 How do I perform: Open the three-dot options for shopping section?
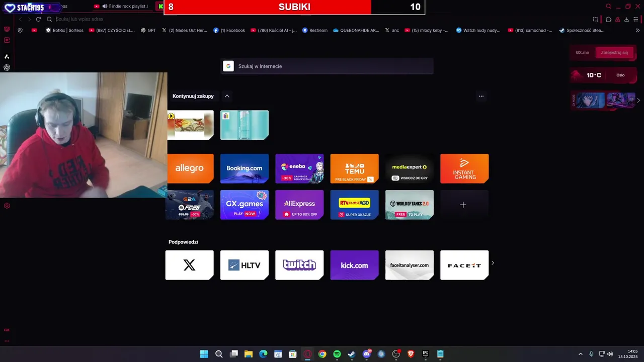(481, 96)
